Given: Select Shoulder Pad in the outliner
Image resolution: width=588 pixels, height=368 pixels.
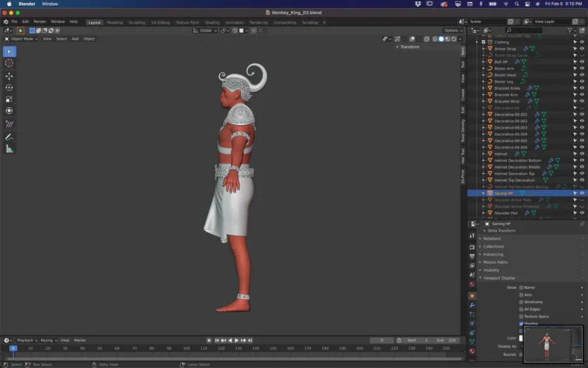Looking at the screenshot, I should coord(506,213).
